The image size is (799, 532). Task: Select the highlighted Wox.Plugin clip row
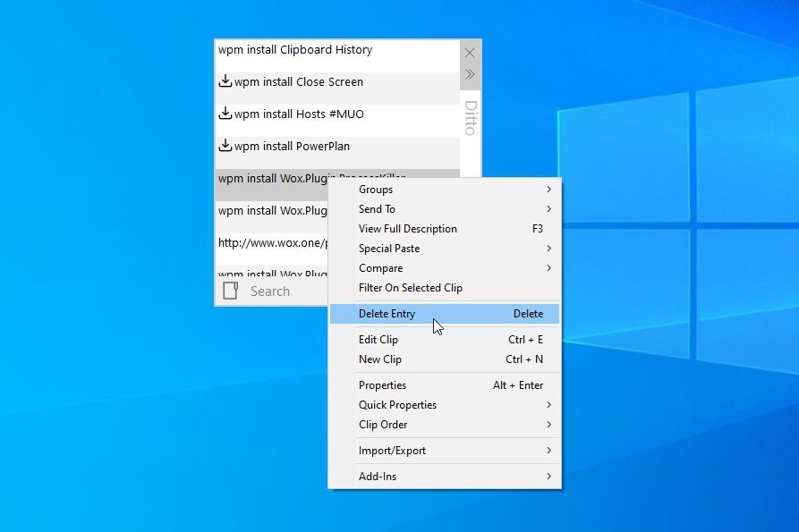(272, 184)
